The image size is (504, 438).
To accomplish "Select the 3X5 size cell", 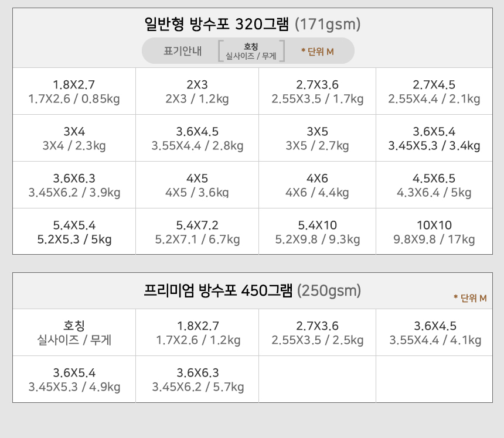I will click(317, 138).
